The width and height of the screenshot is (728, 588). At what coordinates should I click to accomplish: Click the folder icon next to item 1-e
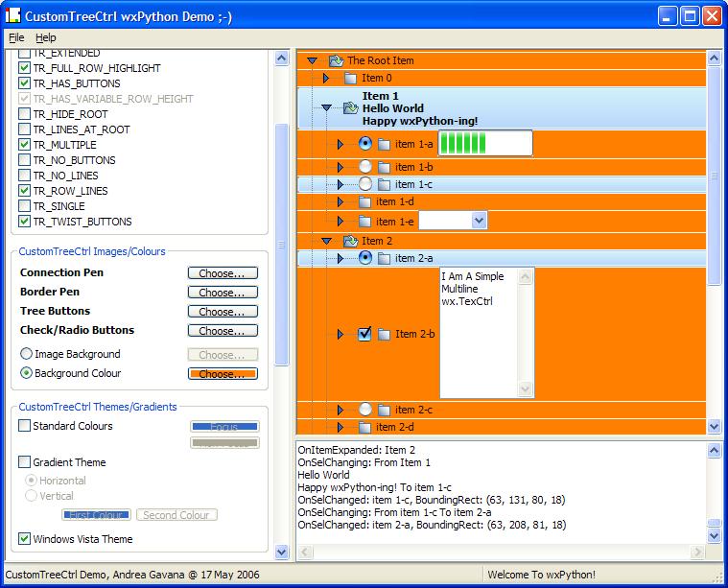click(364, 222)
